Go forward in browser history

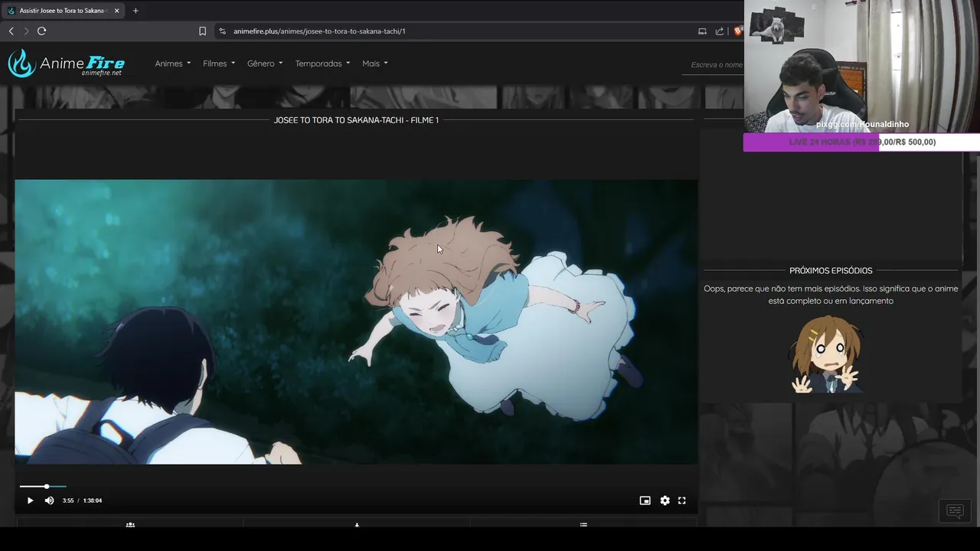26,31
